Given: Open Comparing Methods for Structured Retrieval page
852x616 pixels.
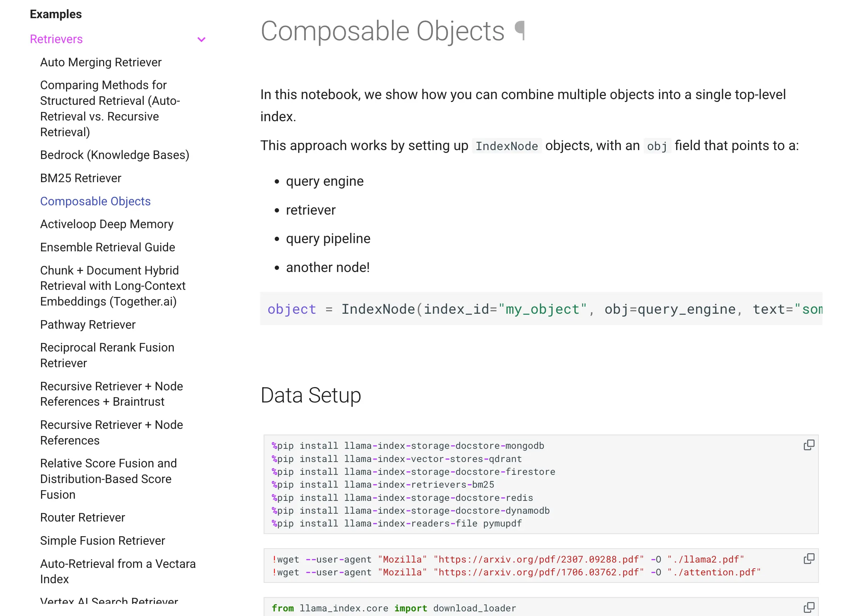Looking at the screenshot, I should tap(110, 108).
